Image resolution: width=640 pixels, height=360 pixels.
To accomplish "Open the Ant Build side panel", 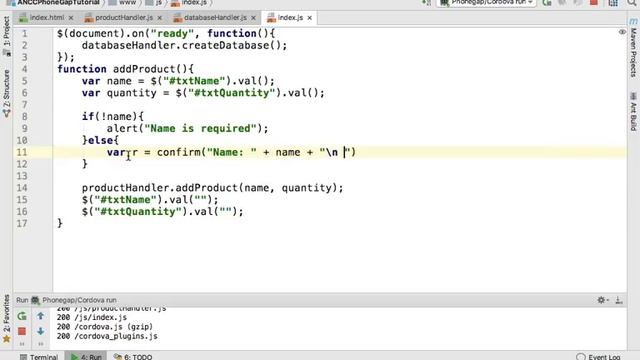I will pos(633,112).
